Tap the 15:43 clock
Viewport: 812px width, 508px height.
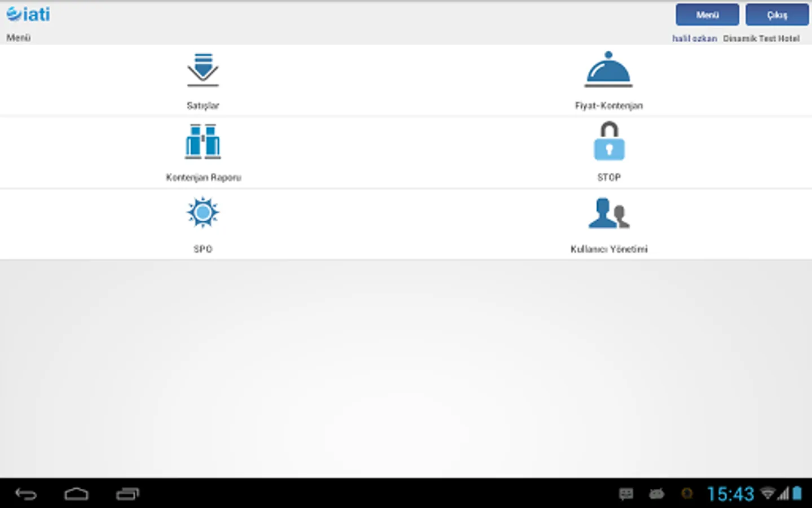coord(730,494)
